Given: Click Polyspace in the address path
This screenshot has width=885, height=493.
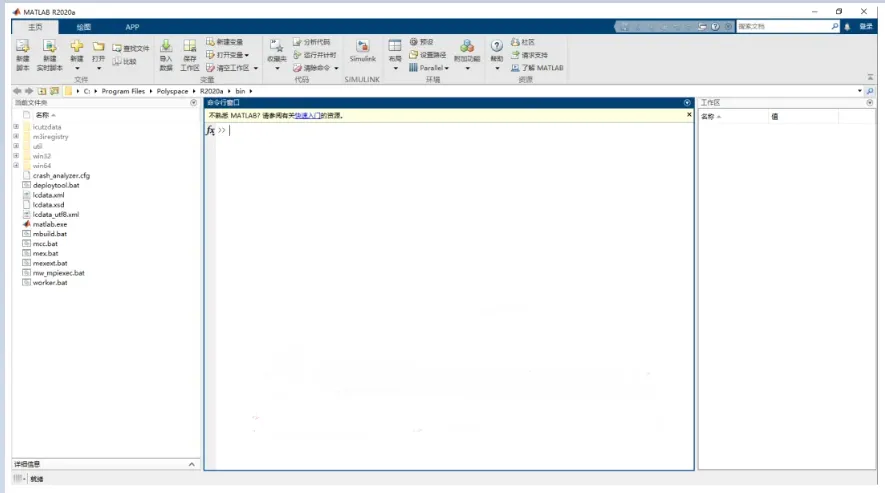Looking at the screenshot, I should [172, 91].
